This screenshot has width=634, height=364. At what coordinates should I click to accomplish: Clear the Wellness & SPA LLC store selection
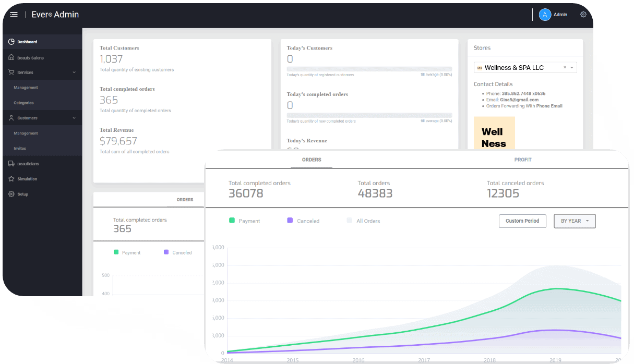click(565, 67)
